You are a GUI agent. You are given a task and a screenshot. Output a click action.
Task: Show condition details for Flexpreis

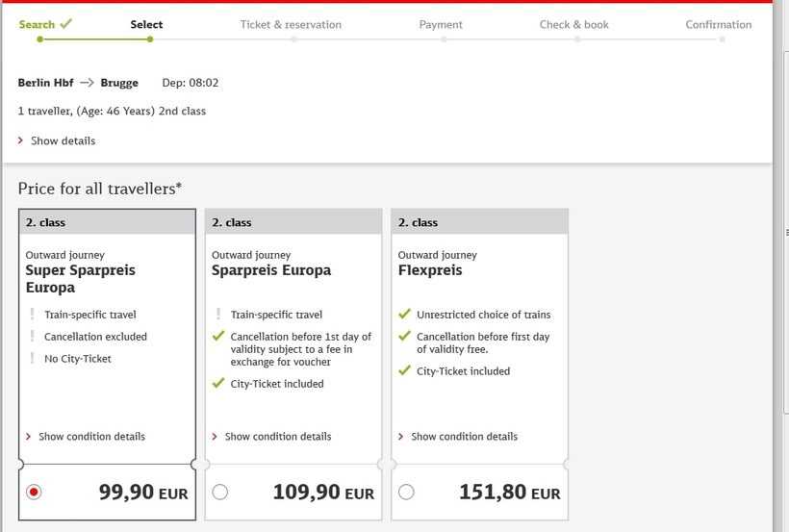point(464,437)
